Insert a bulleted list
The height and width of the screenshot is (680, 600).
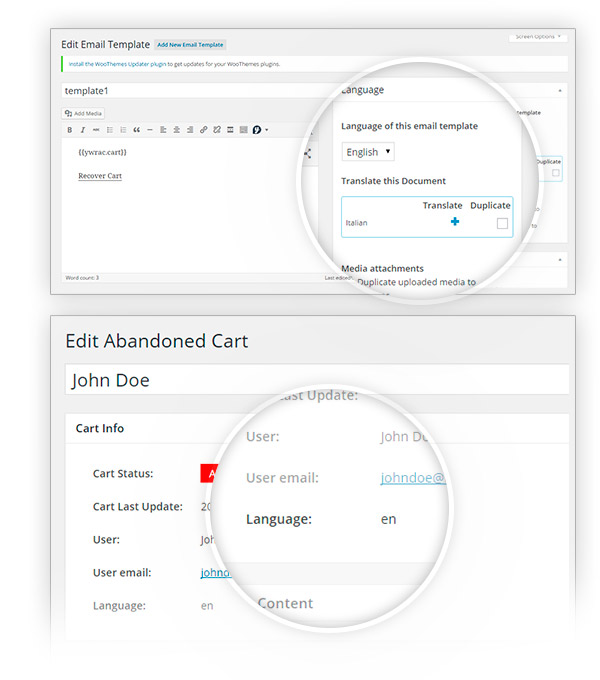click(x=110, y=130)
